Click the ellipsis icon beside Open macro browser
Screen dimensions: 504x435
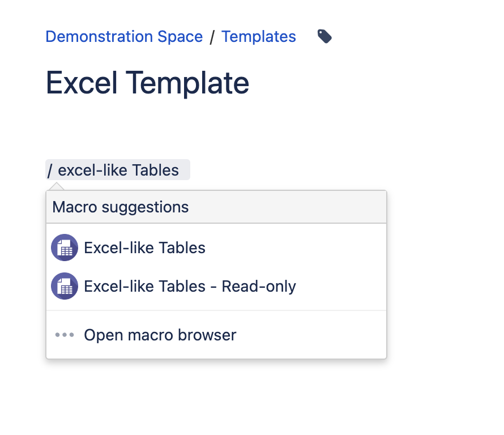(x=64, y=335)
